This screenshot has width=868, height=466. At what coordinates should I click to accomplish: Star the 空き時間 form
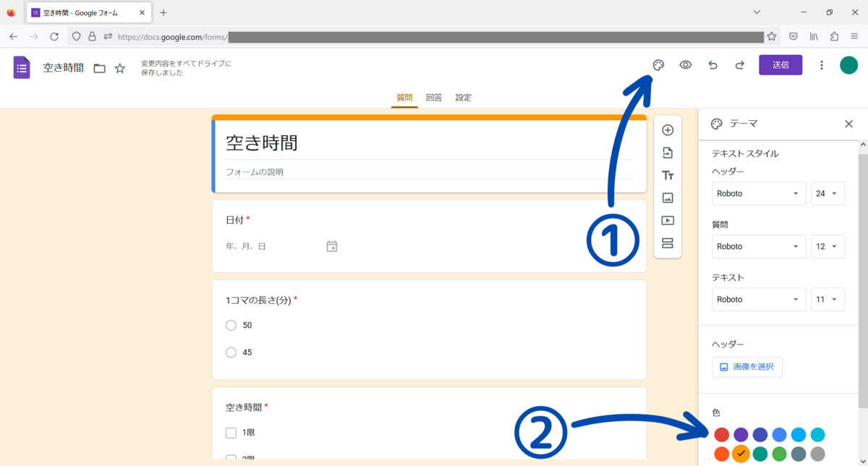point(120,68)
